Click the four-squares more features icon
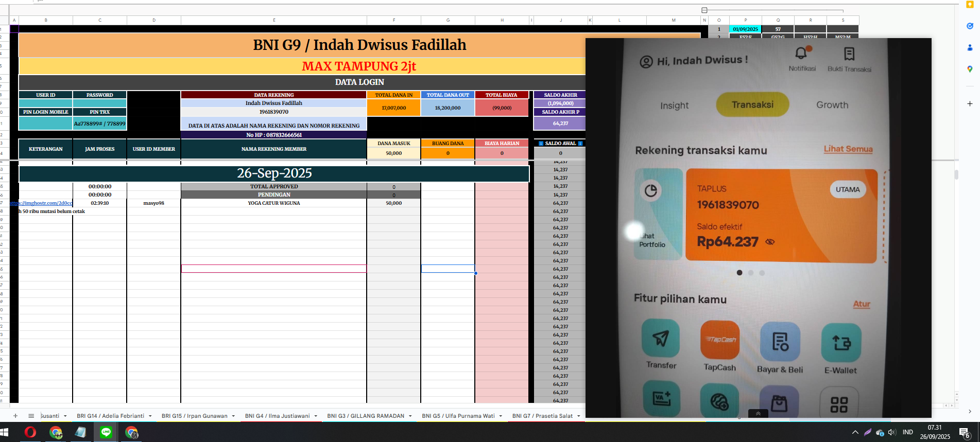The height and width of the screenshot is (442, 980). (839, 404)
